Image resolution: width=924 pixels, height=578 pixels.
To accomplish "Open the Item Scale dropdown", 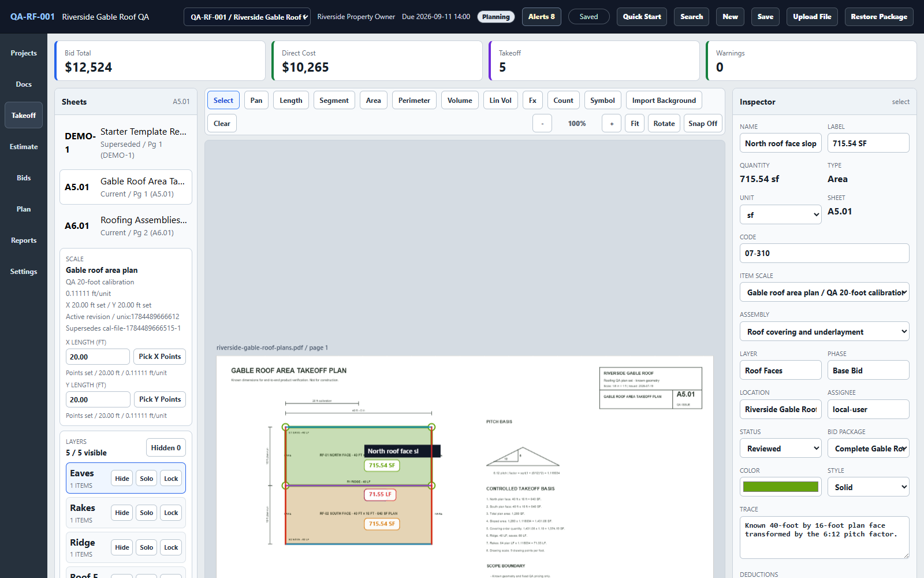I will pyautogui.click(x=825, y=292).
